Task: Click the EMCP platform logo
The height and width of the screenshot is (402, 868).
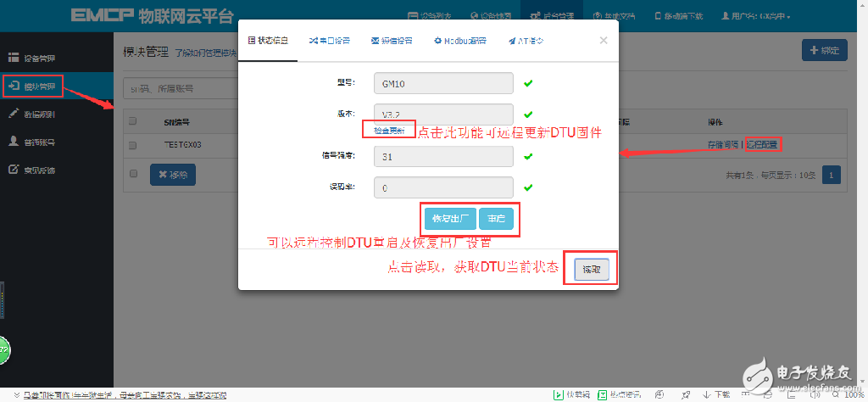Action: pyautogui.click(x=152, y=16)
